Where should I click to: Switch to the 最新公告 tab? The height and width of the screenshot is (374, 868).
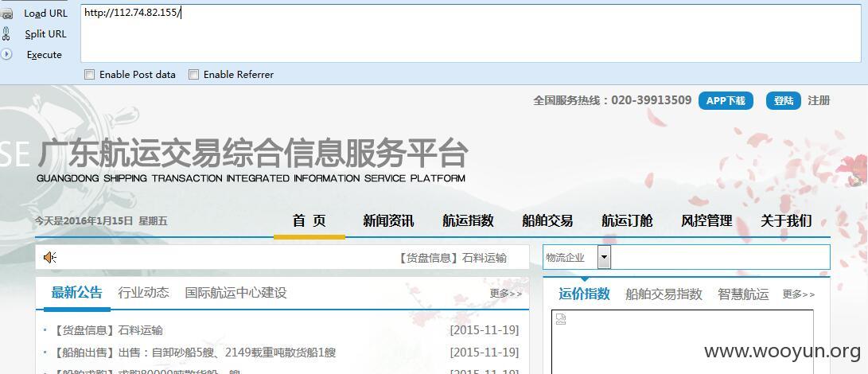coord(77,293)
